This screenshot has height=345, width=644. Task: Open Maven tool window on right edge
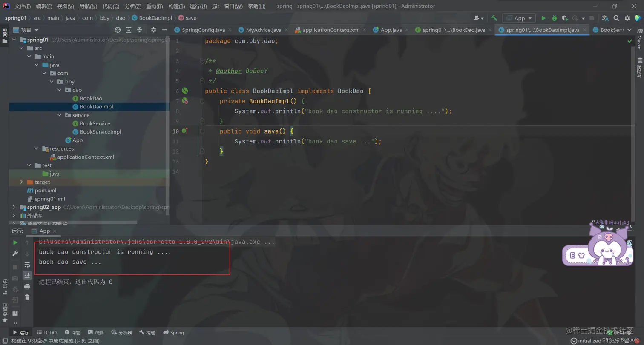(x=639, y=40)
